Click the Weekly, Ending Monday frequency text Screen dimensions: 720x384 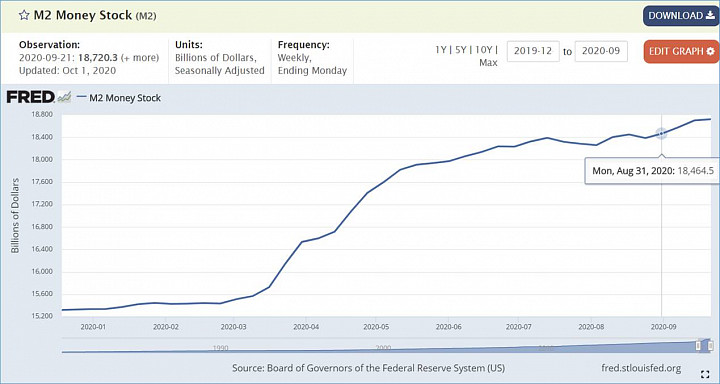[312, 64]
